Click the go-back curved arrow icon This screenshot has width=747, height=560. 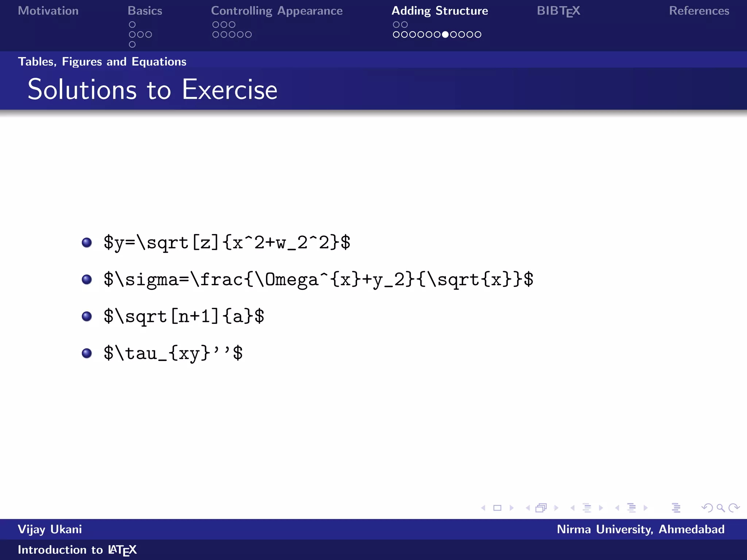click(707, 508)
